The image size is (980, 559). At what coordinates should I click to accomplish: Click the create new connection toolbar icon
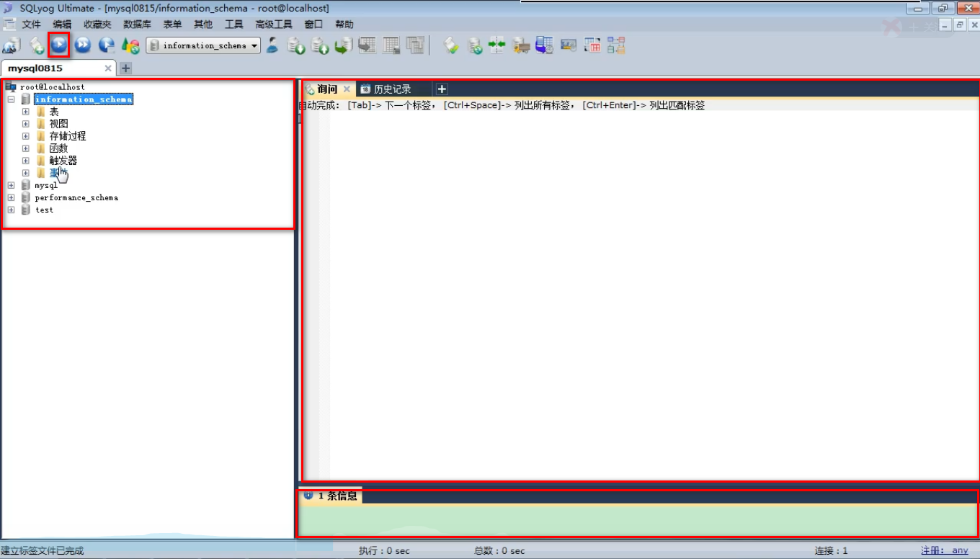(x=11, y=46)
